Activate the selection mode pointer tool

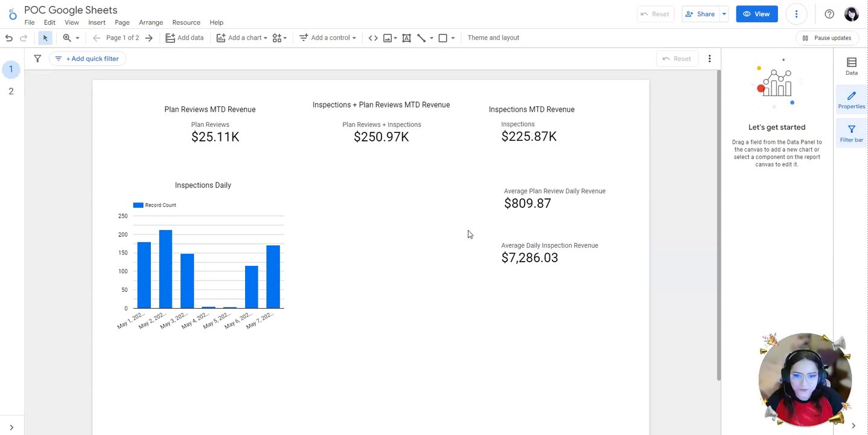(45, 38)
